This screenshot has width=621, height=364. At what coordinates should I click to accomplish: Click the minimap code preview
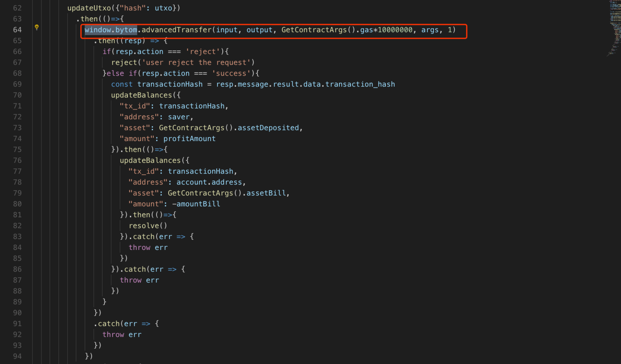click(615, 27)
